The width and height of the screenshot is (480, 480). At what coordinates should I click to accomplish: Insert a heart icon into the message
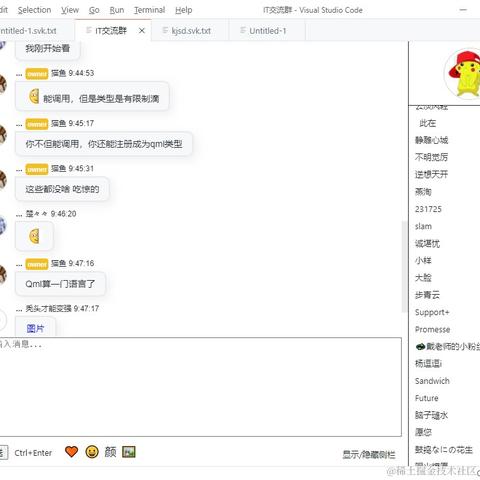pyautogui.click(x=71, y=452)
